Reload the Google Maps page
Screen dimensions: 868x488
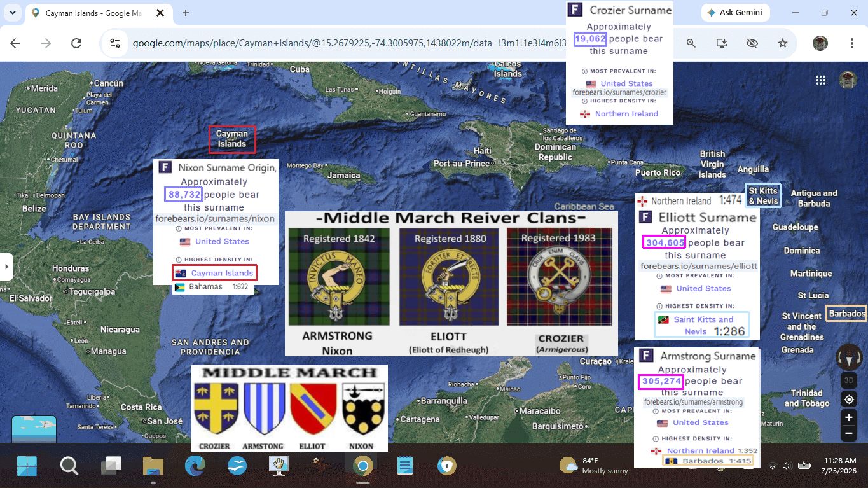[x=76, y=43]
